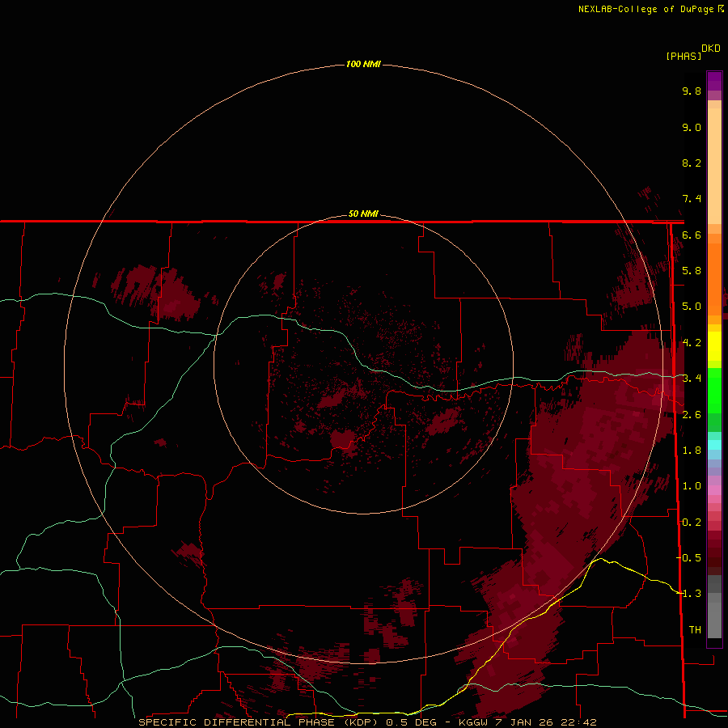
Task: Click the 5.8 scale value
Action: pos(692,271)
